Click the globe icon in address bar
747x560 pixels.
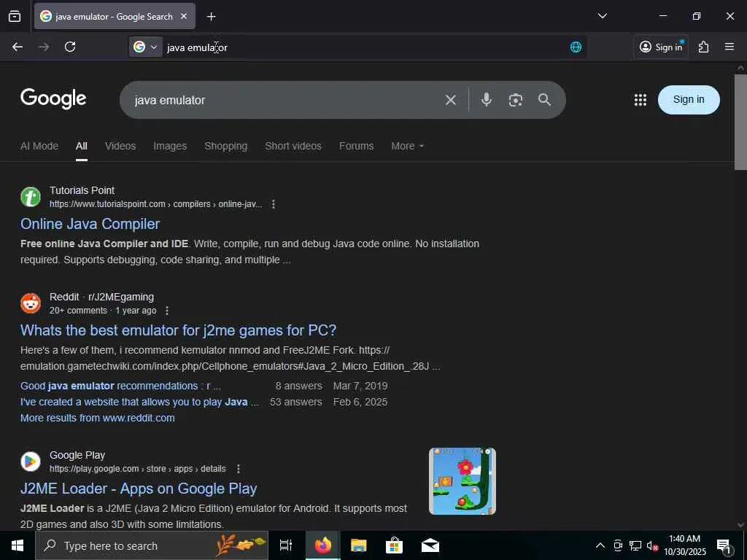point(576,47)
